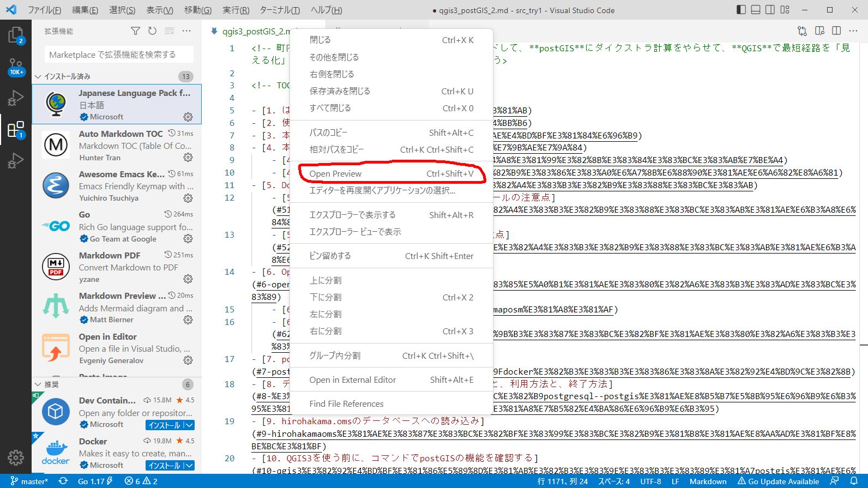The width and height of the screenshot is (868, 488).
Task: Click split editor right icon
Action: coord(836,31)
